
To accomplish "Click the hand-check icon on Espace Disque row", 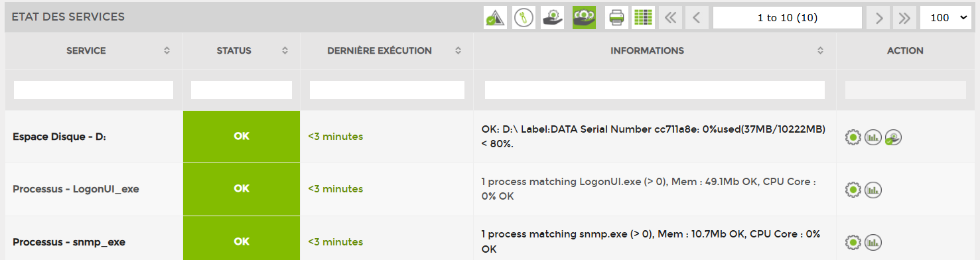I will [893, 137].
